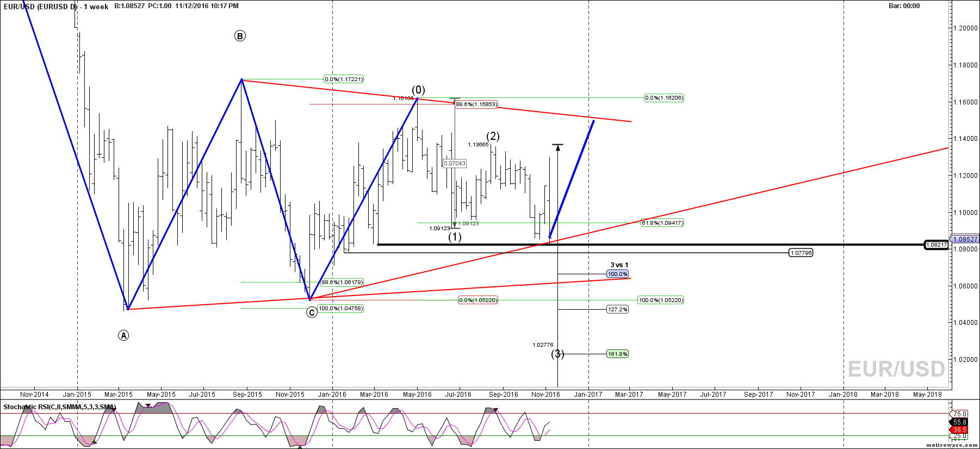Click the 25.0 oversold level label

coord(960,436)
